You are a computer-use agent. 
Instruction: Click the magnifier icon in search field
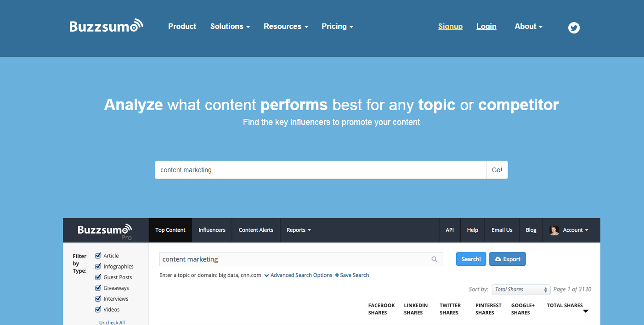click(x=434, y=259)
